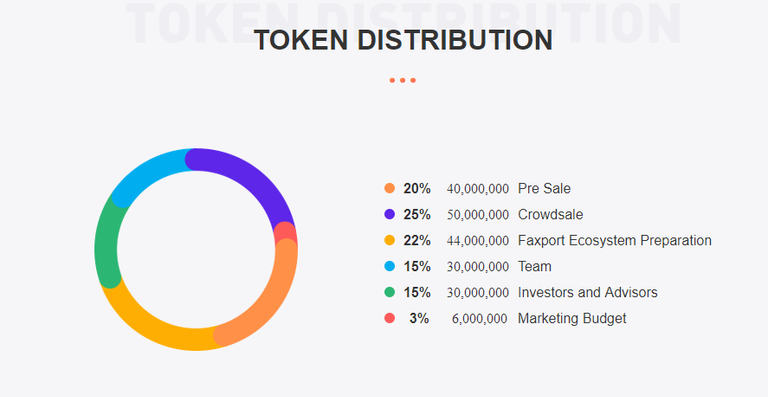Click the red Marketing Budget legend dot

coord(389,318)
